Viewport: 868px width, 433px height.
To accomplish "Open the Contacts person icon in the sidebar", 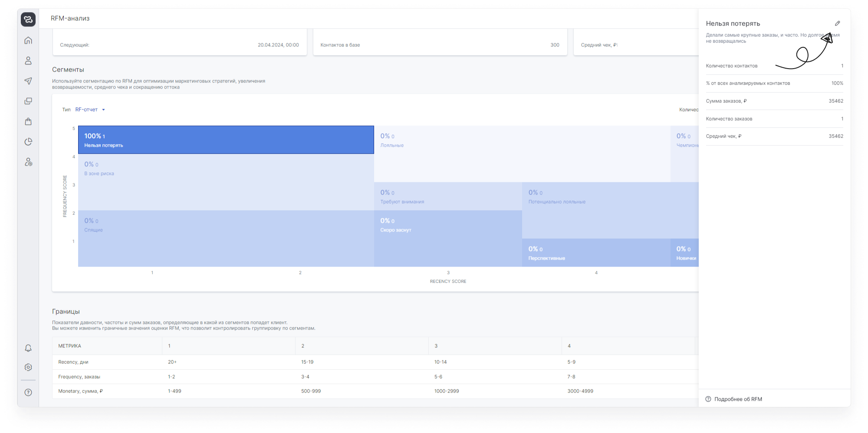I will point(28,61).
